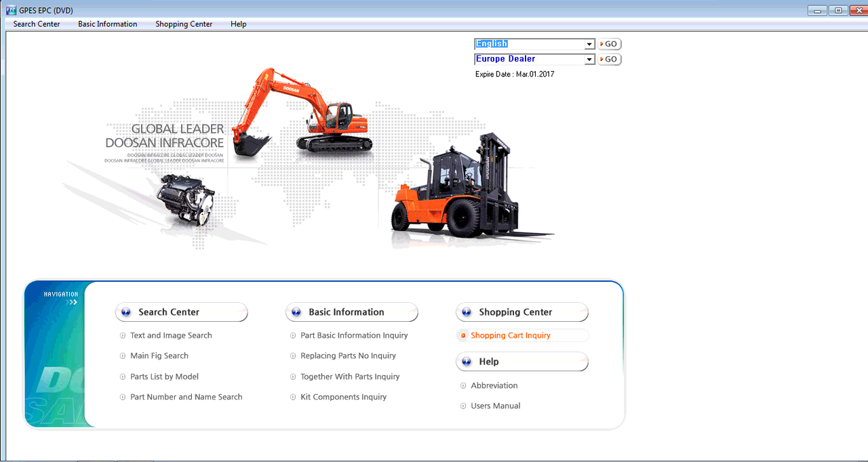Open the Help menu

tap(238, 24)
